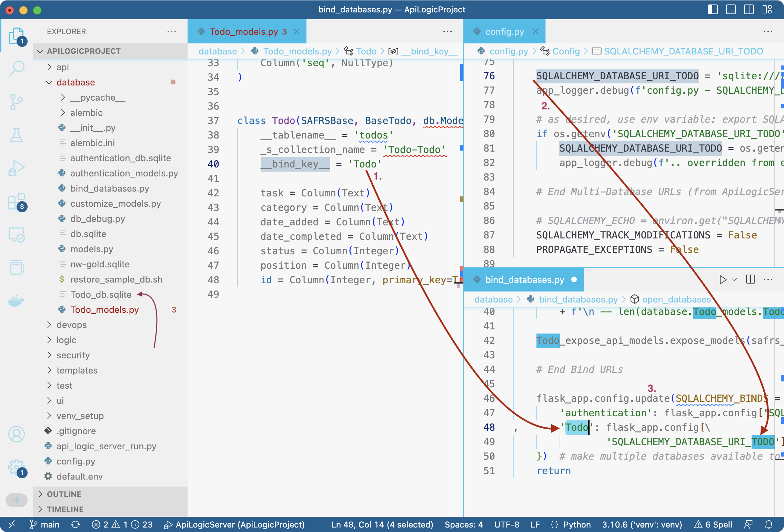Open errors and warnings problems indicator
The image size is (784, 532).
click(122, 524)
